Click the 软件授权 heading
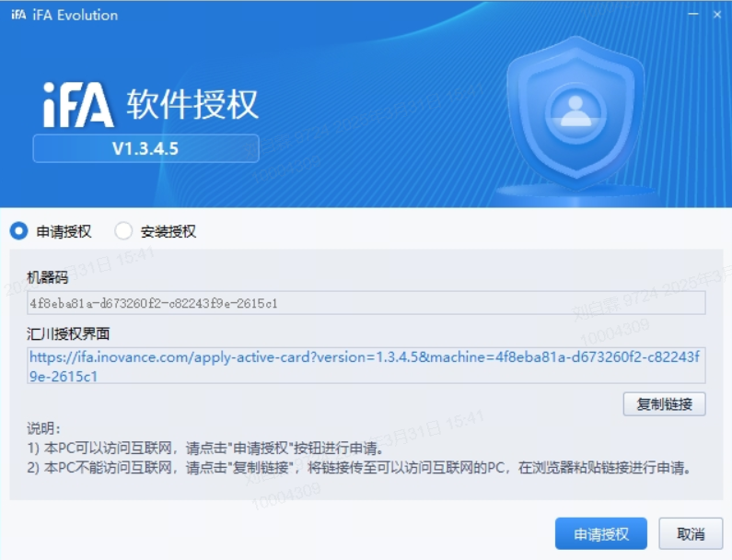The image size is (732, 560). (192, 104)
